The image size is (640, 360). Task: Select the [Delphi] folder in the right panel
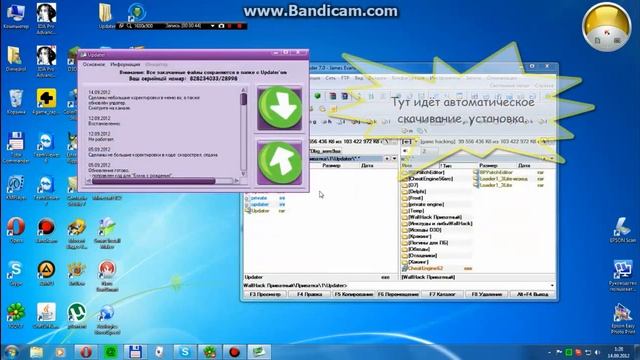[414, 191]
